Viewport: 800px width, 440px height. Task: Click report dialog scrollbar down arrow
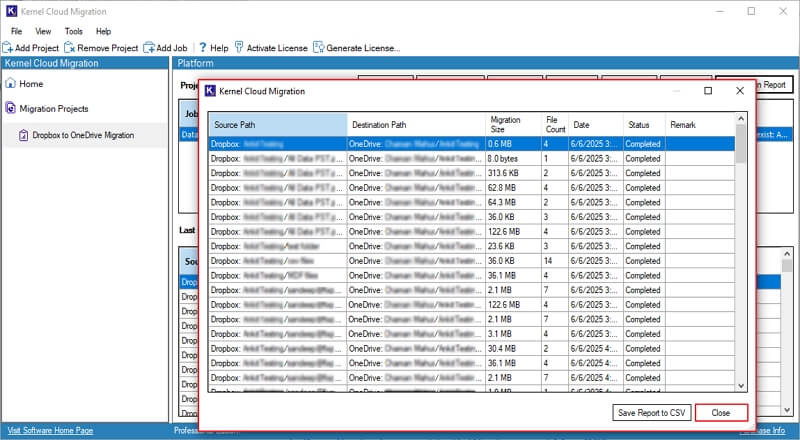coord(741,386)
